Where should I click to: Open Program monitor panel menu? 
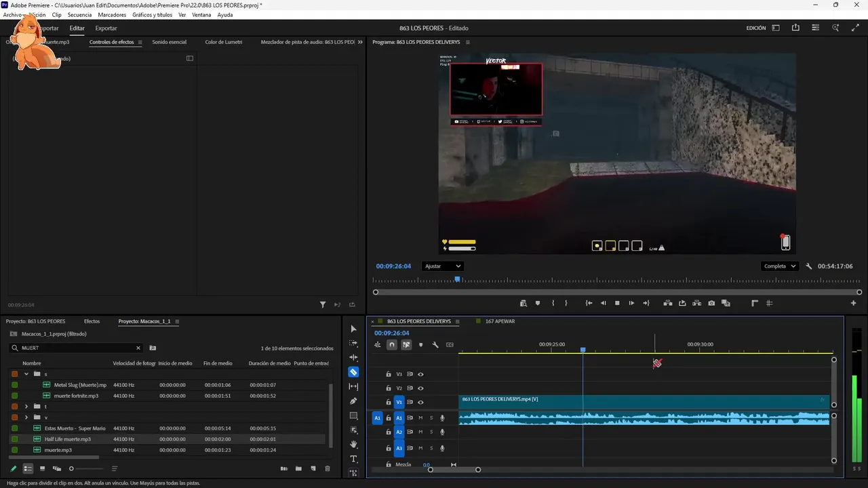[467, 42]
